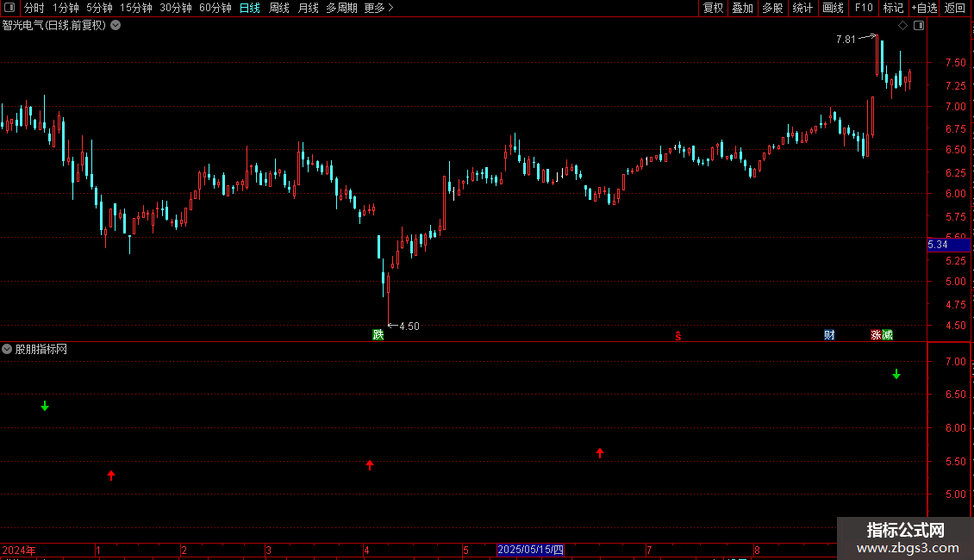
Task: Click month 8 marker on time axis
Action: pos(757,550)
